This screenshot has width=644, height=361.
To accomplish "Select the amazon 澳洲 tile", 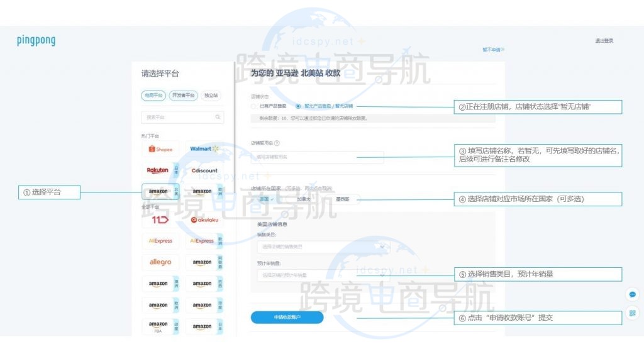I will 160,284.
